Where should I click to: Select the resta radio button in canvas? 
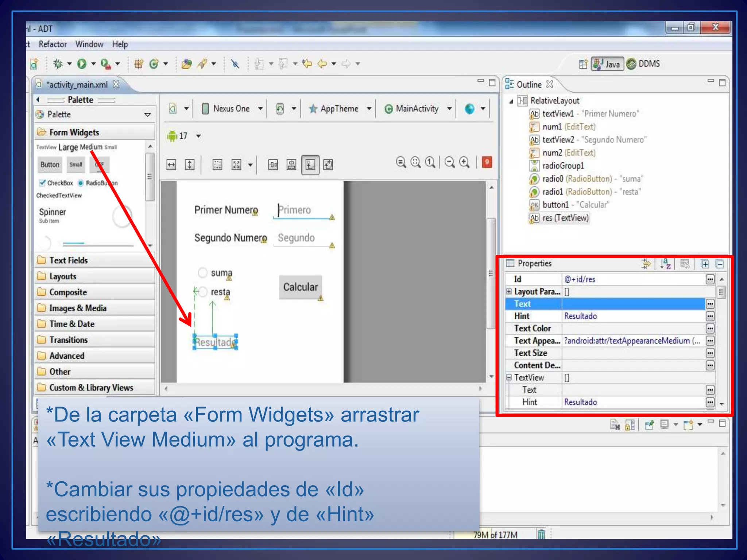[203, 292]
